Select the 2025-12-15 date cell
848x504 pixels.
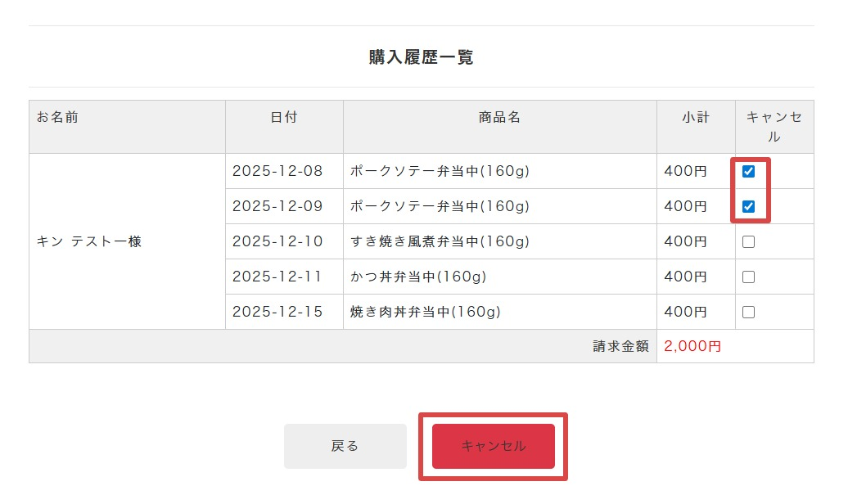pyautogui.click(x=277, y=313)
